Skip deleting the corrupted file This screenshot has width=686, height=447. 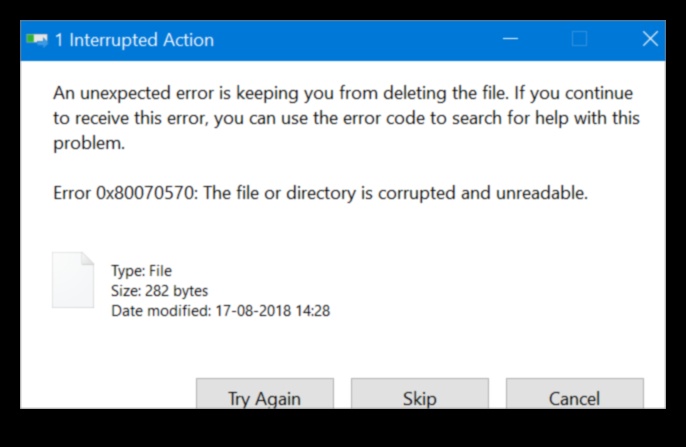(x=419, y=397)
